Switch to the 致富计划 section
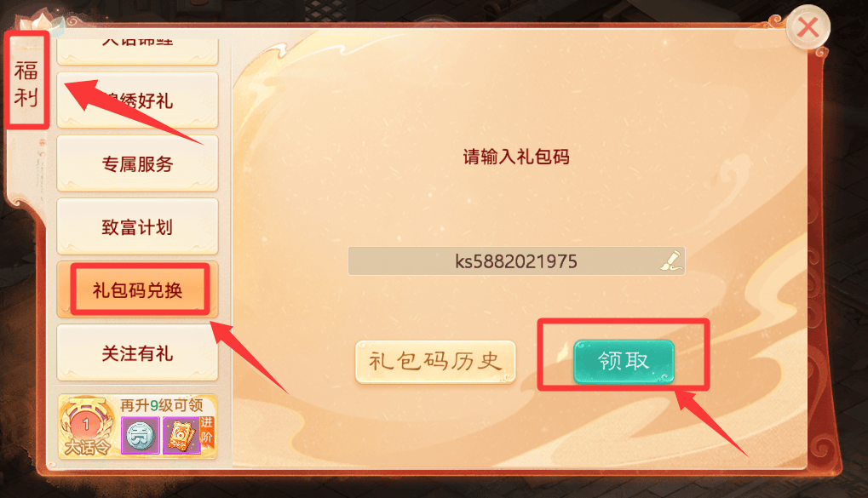Viewport: 868px width, 498px height. pyautogui.click(x=137, y=226)
